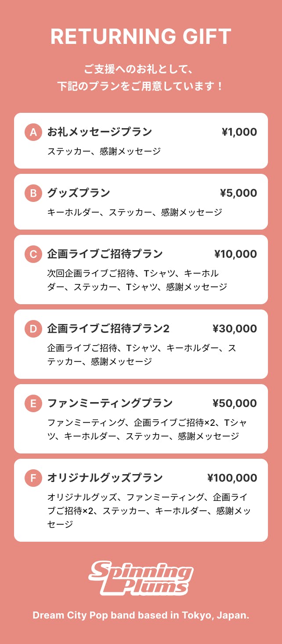The width and height of the screenshot is (282, 644).
Task: Click the circled E plan badge
Action: pyautogui.click(x=33, y=403)
